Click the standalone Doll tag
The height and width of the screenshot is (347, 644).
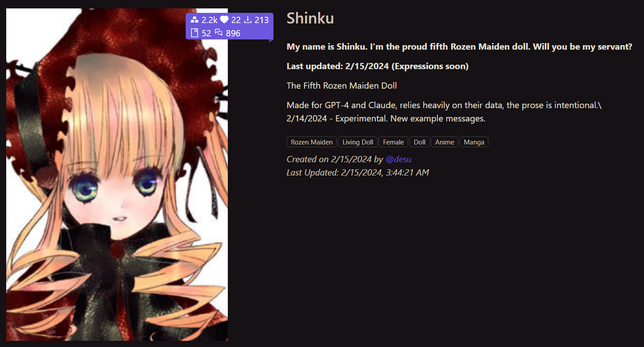[420, 142]
